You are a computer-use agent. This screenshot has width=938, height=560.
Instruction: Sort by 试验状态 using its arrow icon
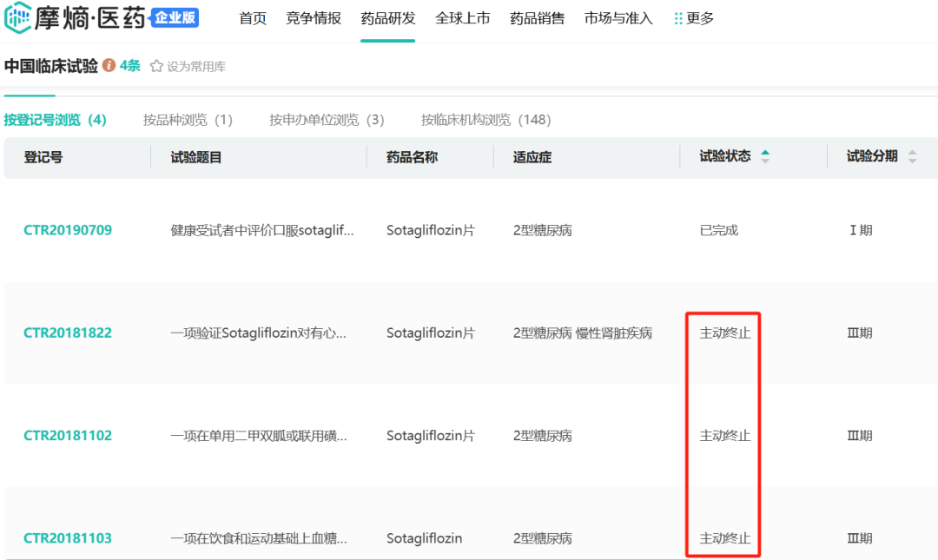coord(765,156)
